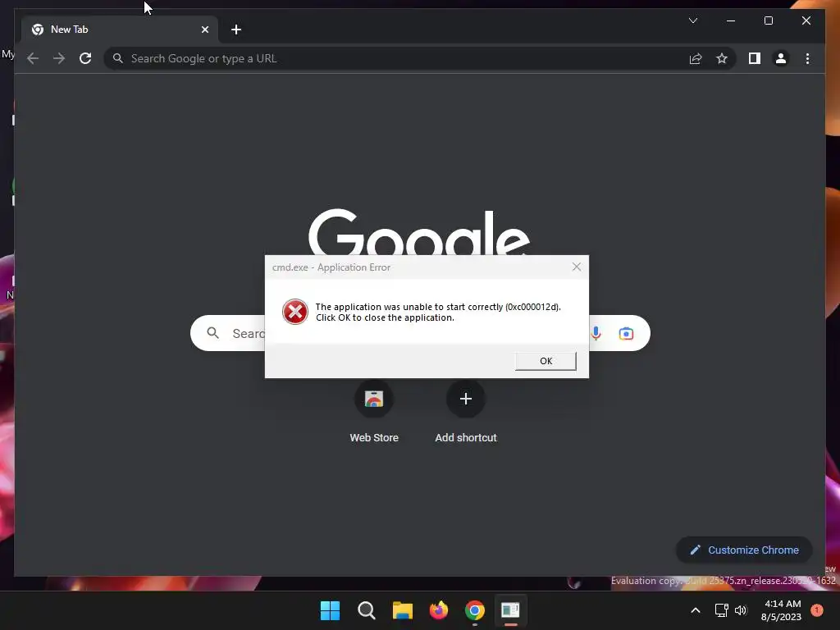Toggle the Chrome side panel
840x630 pixels.
point(755,58)
